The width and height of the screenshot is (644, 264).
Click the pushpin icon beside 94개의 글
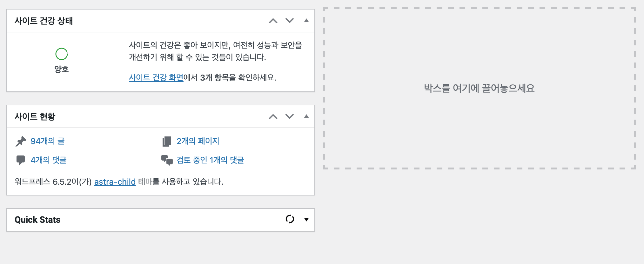pos(21,141)
